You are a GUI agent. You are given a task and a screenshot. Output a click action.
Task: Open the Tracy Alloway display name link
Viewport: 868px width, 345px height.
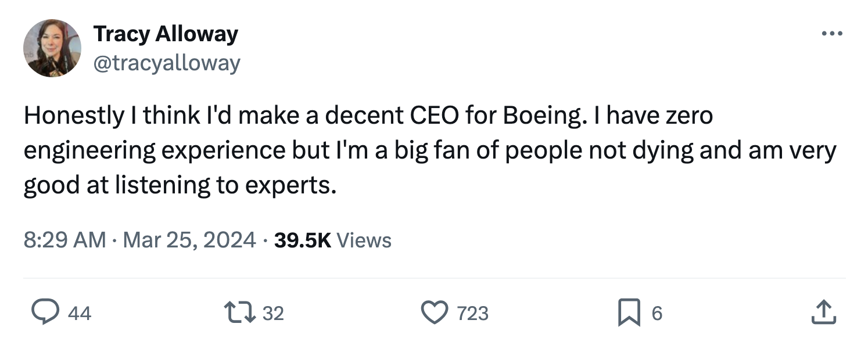[x=166, y=34]
